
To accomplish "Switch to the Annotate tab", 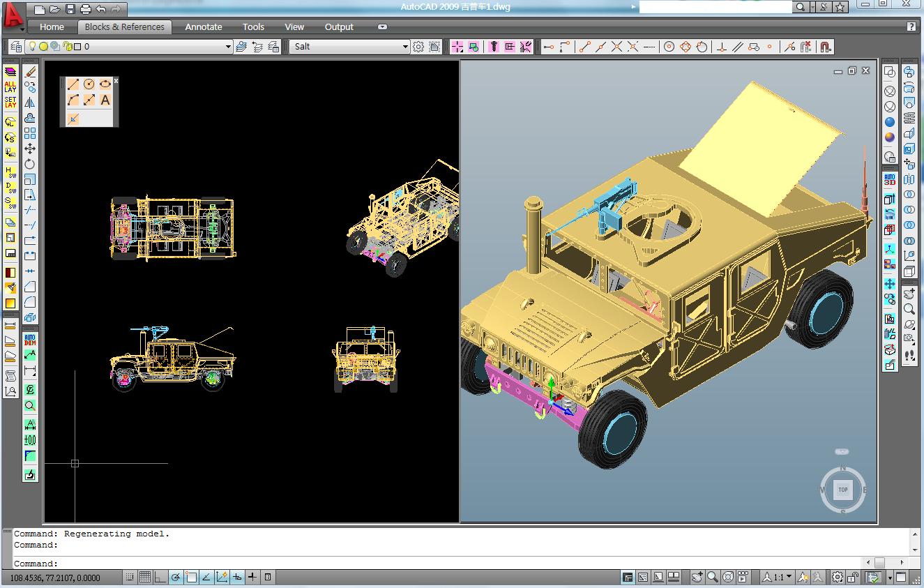I will pyautogui.click(x=204, y=27).
